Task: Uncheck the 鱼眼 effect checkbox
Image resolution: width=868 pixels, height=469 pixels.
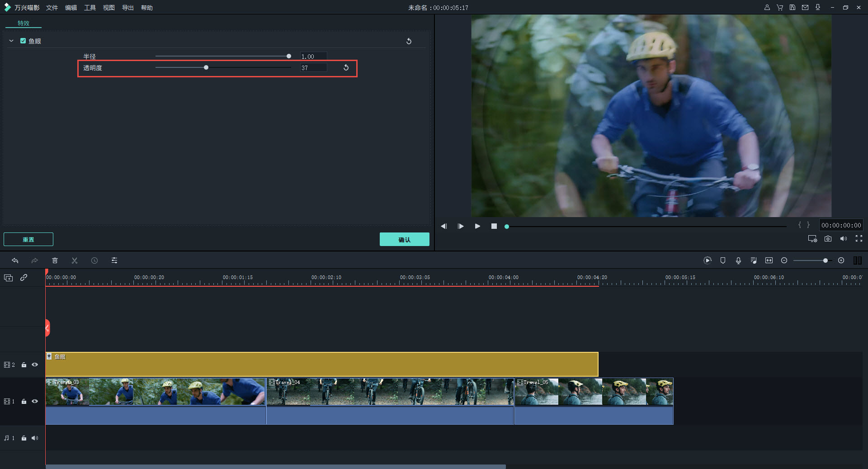Action: tap(23, 41)
